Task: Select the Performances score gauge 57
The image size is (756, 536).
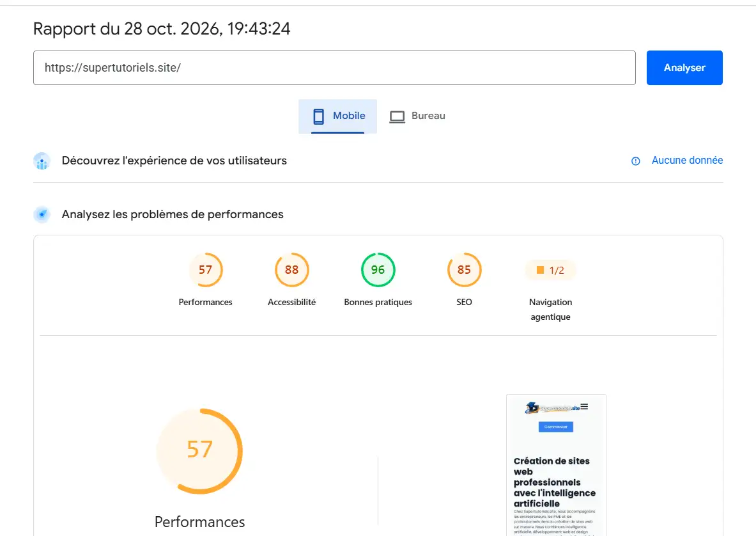Action: click(205, 270)
